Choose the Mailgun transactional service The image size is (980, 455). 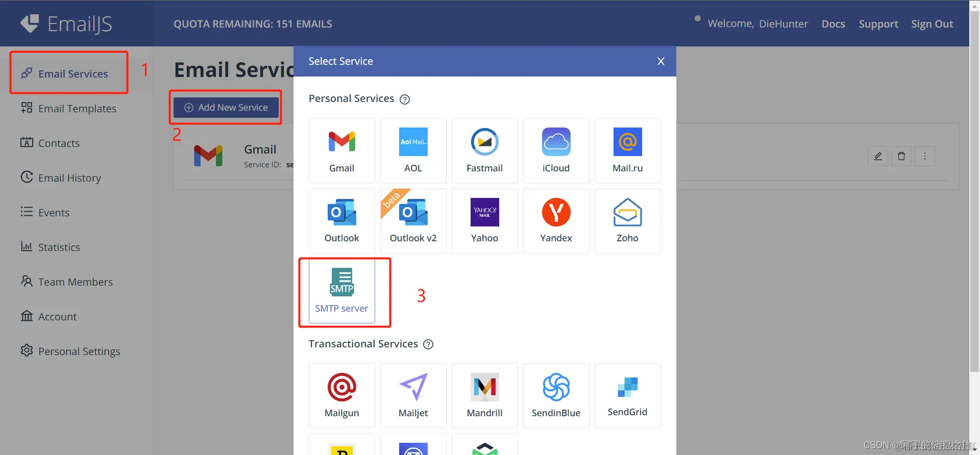click(x=341, y=395)
